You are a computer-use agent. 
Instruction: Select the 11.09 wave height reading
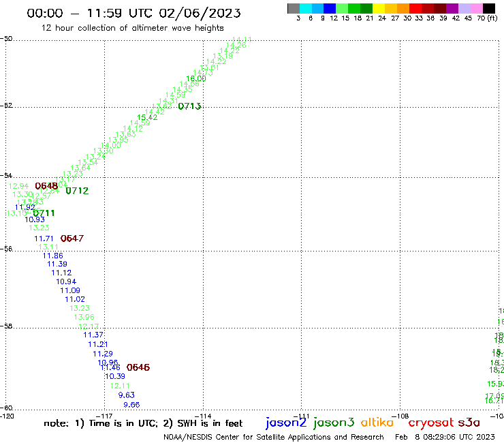tap(70, 290)
